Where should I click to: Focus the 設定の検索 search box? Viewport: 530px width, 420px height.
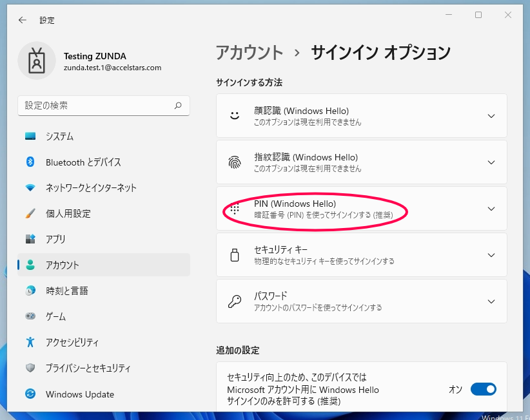(104, 106)
